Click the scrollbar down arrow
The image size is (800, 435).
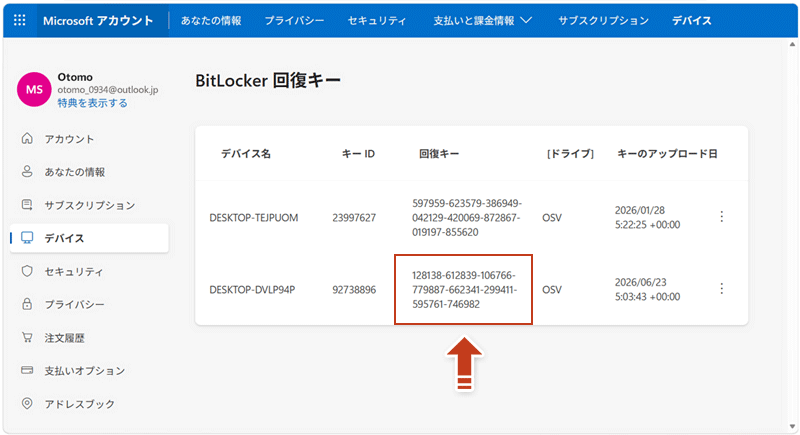792,426
